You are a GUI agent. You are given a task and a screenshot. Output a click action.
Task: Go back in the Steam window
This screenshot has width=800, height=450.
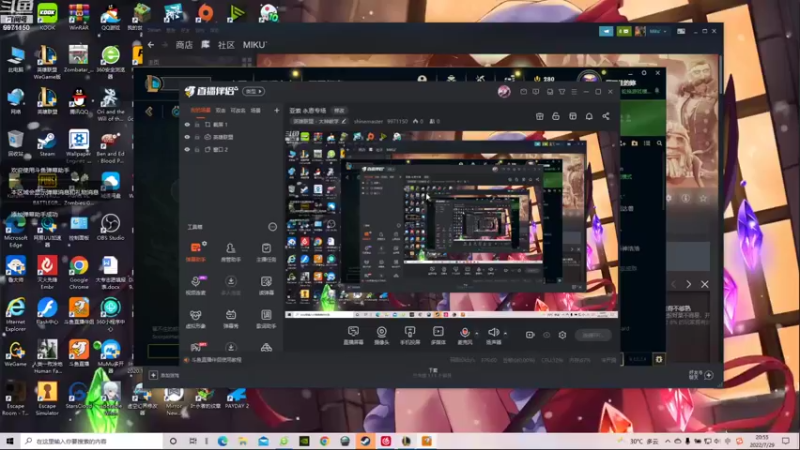click(151, 45)
